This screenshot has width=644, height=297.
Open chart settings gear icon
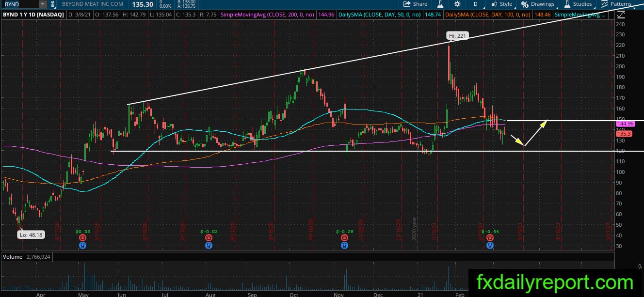coord(457,4)
